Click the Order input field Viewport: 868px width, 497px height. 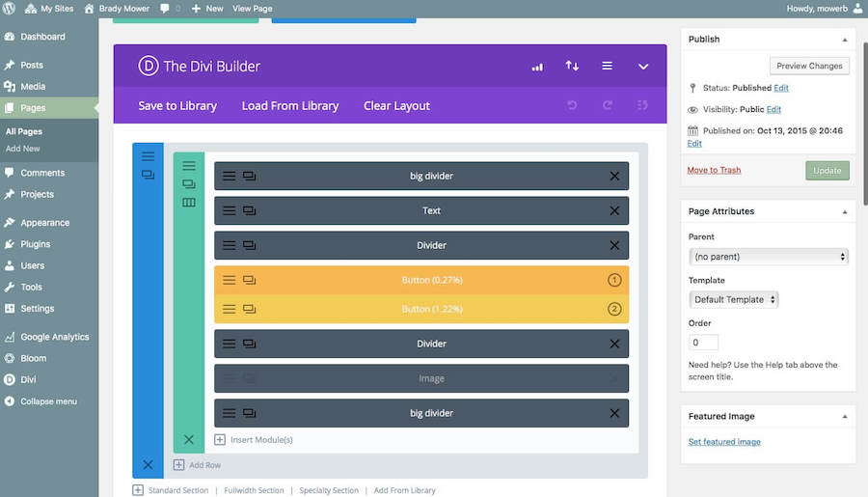(x=703, y=343)
